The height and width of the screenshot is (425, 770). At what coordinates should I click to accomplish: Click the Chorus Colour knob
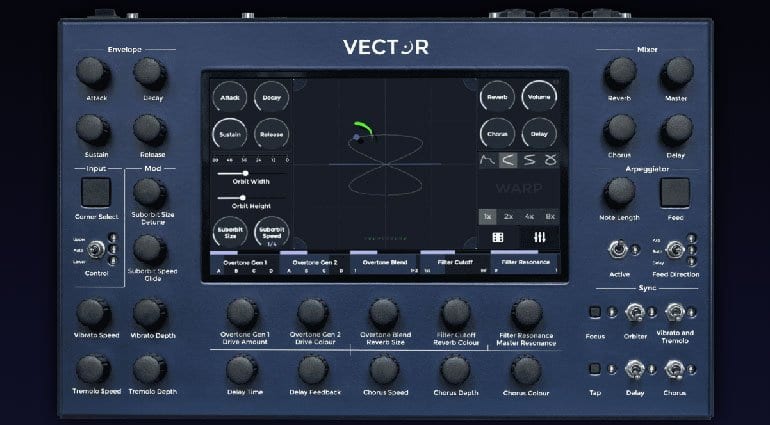[526, 370]
